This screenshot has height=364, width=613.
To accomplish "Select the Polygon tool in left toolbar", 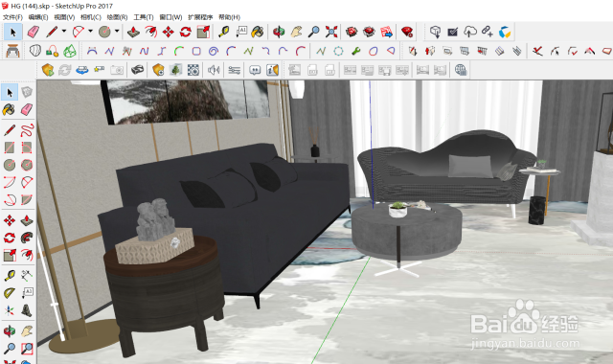I will (x=27, y=165).
